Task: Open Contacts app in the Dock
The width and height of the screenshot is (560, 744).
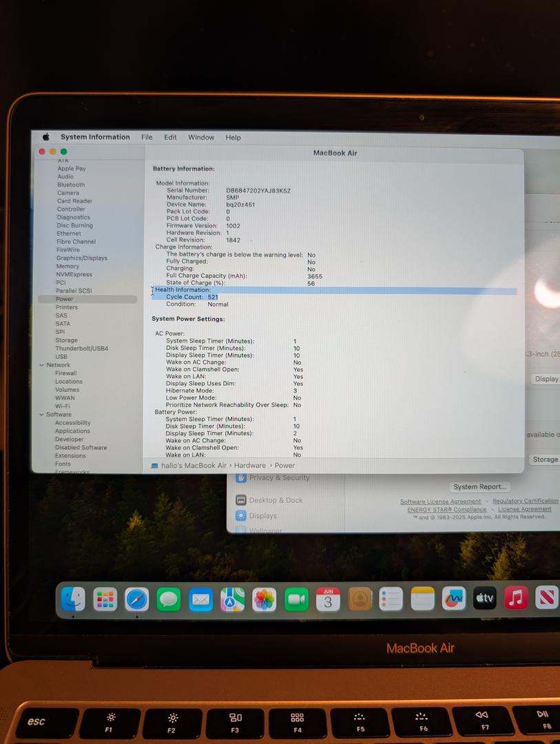Action: pos(360,599)
